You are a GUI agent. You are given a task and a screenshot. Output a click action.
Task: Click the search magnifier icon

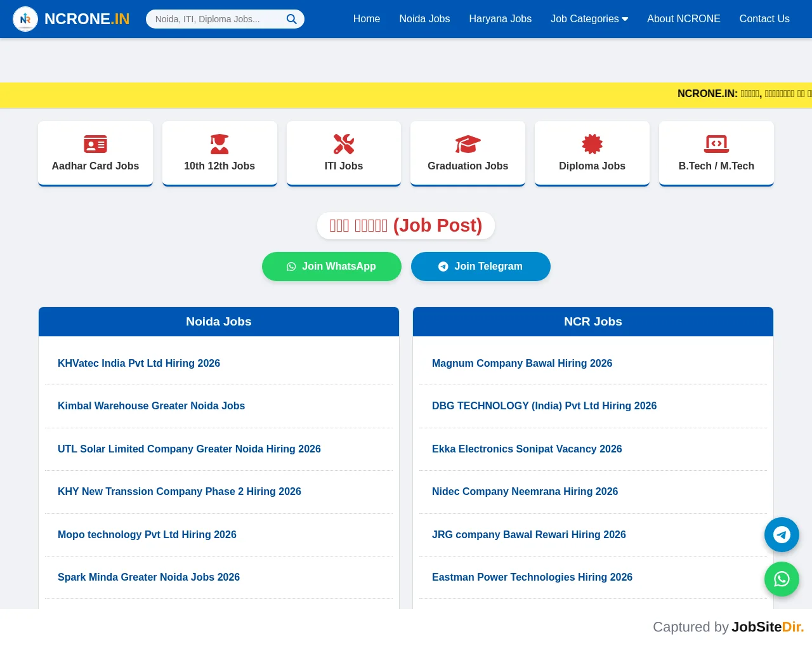tap(291, 19)
